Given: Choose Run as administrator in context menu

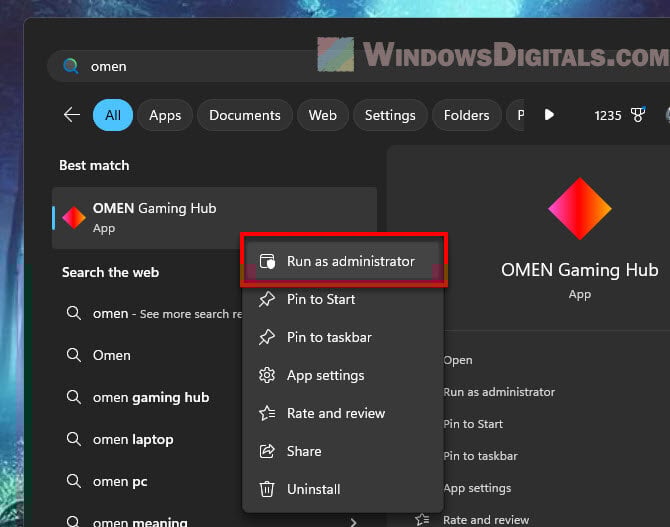Looking at the screenshot, I should [x=344, y=261].
